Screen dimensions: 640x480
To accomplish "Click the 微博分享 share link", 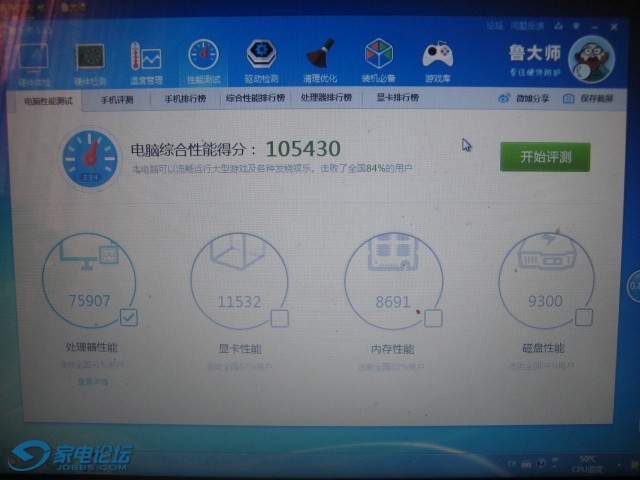I will coord(524,99).
